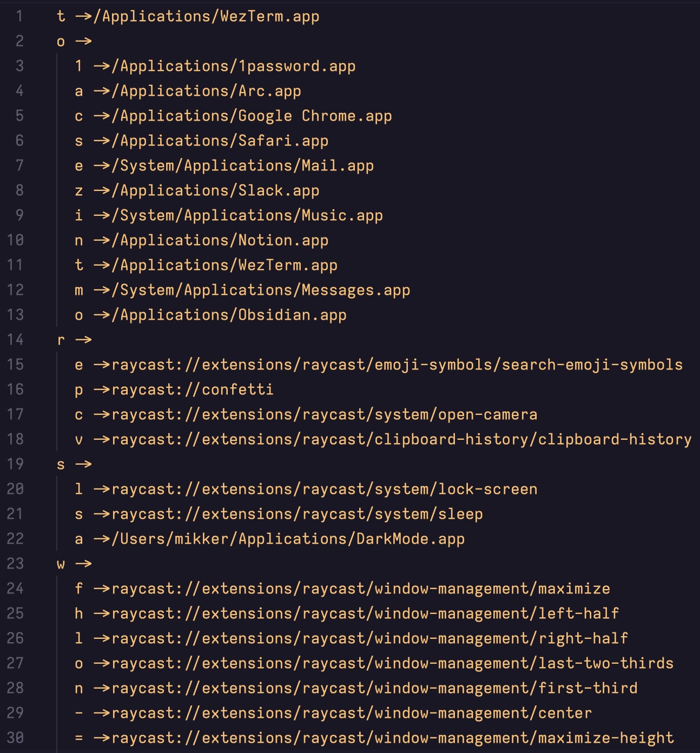Viewport: 700px width, 753px height.
Task: Click the 'r →' group header line
Action: [x=74, y=340]
